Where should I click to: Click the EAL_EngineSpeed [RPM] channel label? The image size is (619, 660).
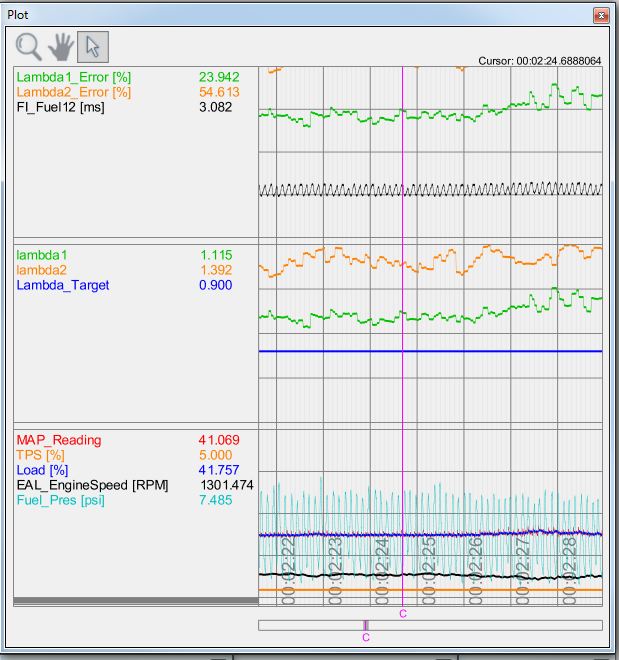pos(92,485)
